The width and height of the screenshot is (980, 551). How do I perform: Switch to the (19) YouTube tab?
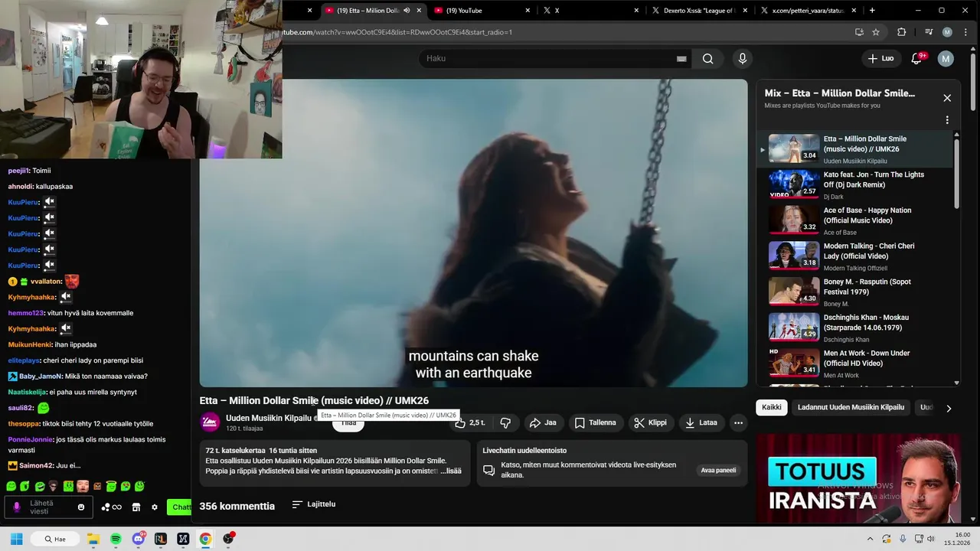[x=482, y=11]
